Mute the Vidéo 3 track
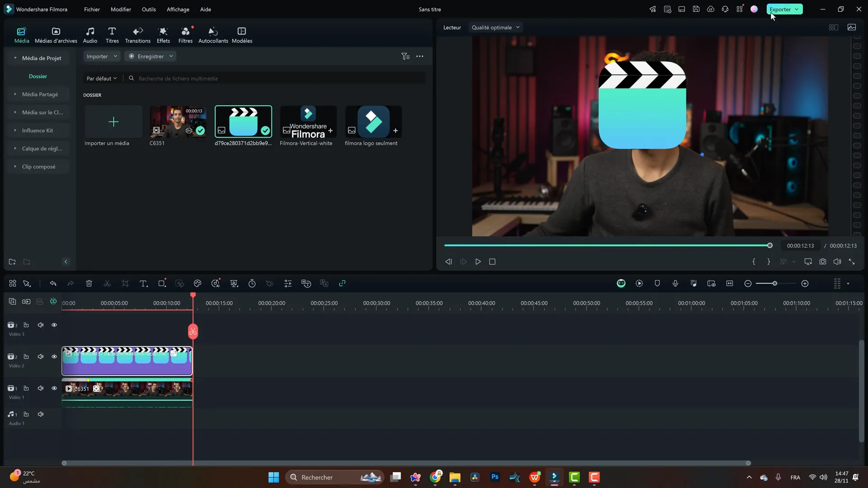 (41, 325)
